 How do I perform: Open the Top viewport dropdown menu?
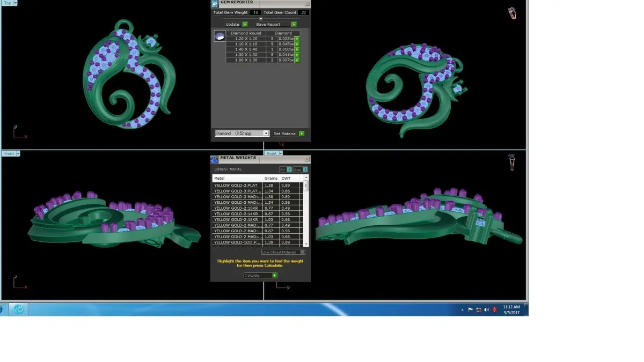click(15, 3)
